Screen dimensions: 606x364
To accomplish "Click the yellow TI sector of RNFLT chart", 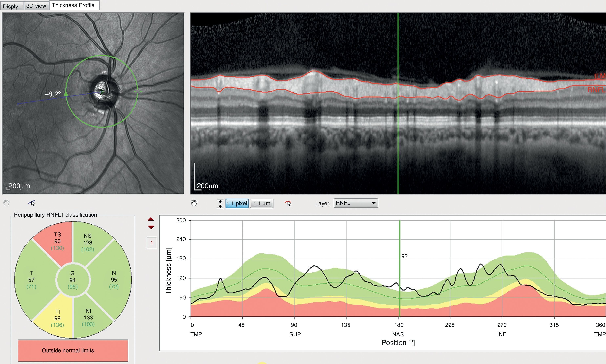I will pyautogui.click(x=57, y=318).
